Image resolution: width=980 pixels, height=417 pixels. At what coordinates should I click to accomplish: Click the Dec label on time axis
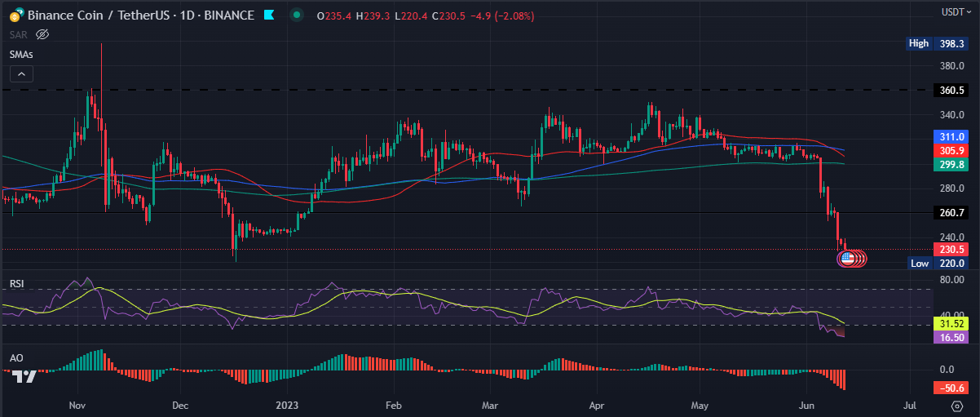pyautogui.click(x=180, y=406)
